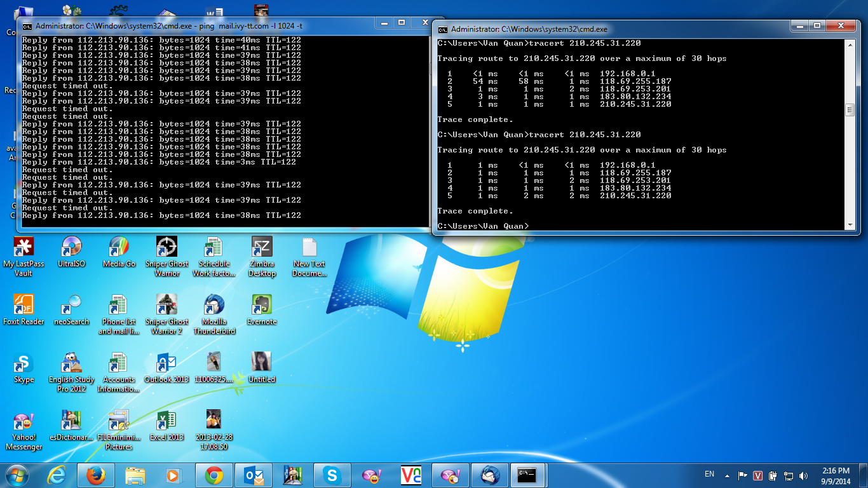The width and height of the screenshot is (868, 488).
Task: Show hidden system tray icons
Action: pyautogui.click(x=726, y=475)
